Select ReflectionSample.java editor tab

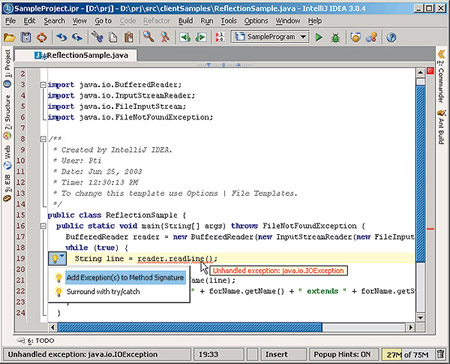[81, 55]
